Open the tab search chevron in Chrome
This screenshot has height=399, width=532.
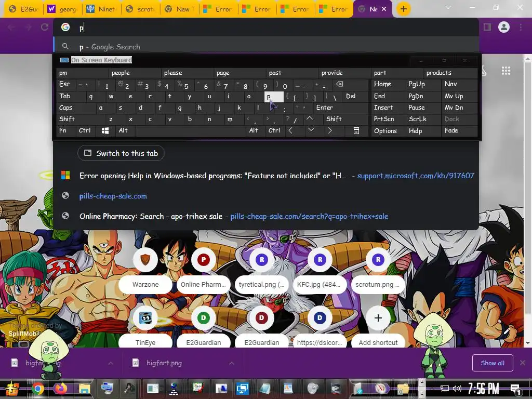(448, 7)
